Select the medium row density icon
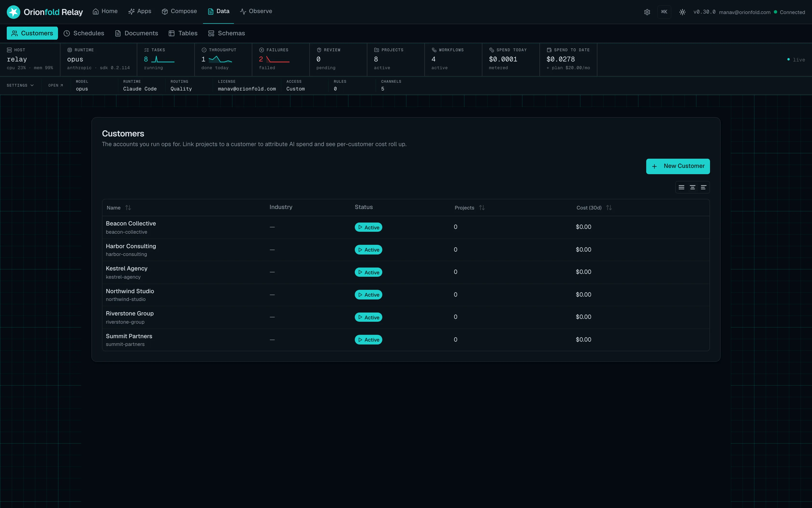The image size is (812, 508). coord(692,187)
